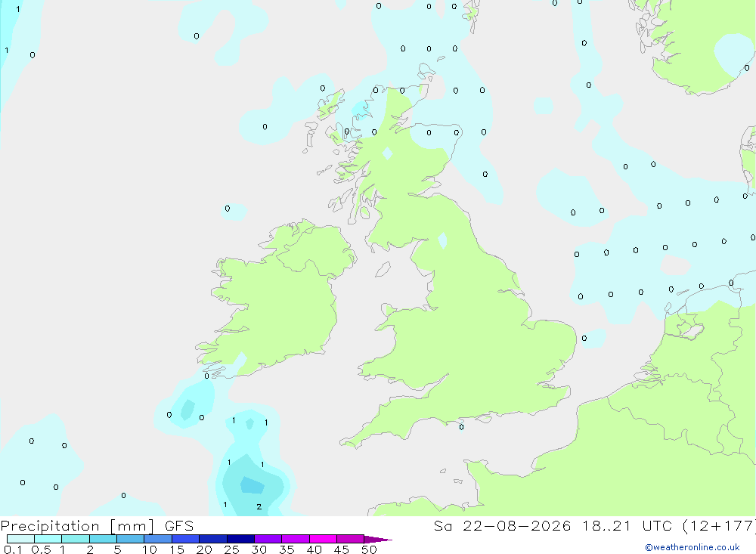The height and width of the screenshot is (554, 756).
Task: Click the 35–40 mm purple legend swatch
Action: (296, 539)
